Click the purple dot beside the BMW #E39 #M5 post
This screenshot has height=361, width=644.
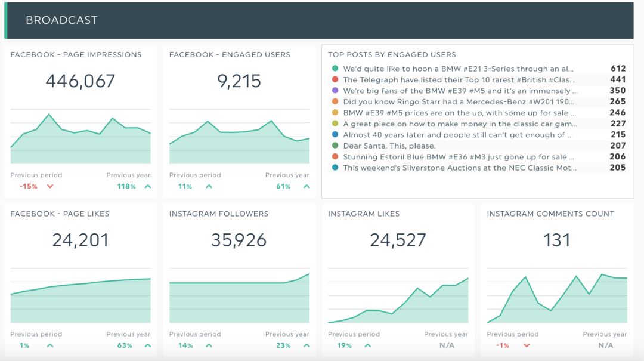335,91
